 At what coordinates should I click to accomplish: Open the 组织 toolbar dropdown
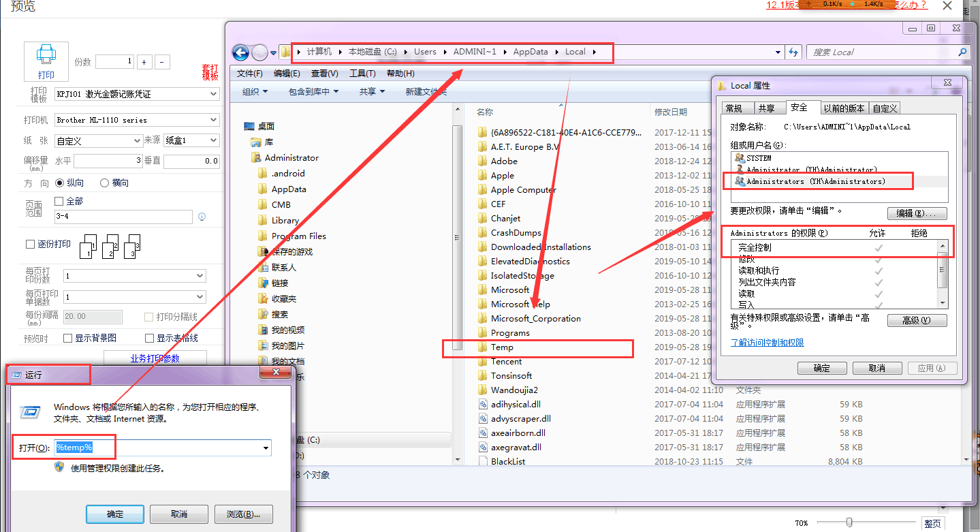[255, 91]
